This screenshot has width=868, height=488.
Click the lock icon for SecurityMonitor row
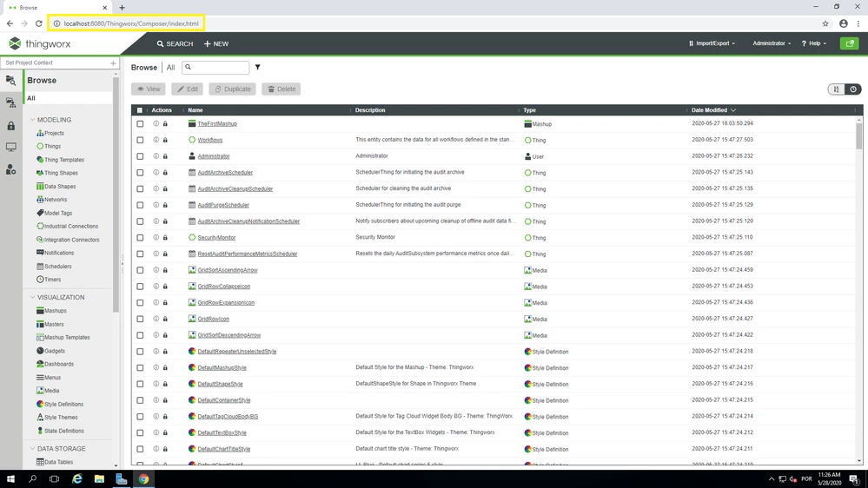point(165,237)
